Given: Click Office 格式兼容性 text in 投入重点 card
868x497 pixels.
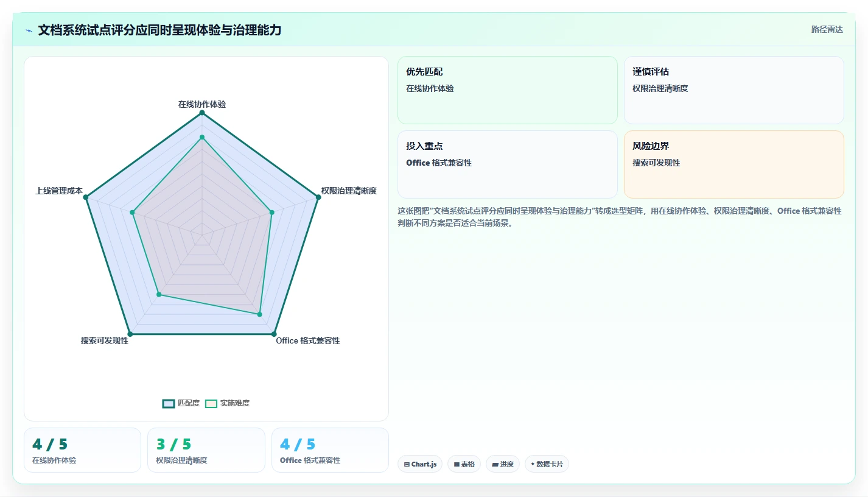Looking at the screenshot, I should tap(439, 163).
